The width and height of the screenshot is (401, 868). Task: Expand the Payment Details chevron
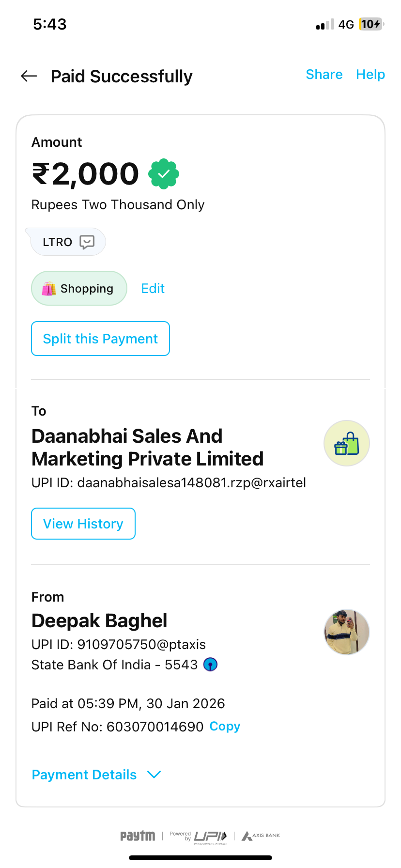pos(154,775)
